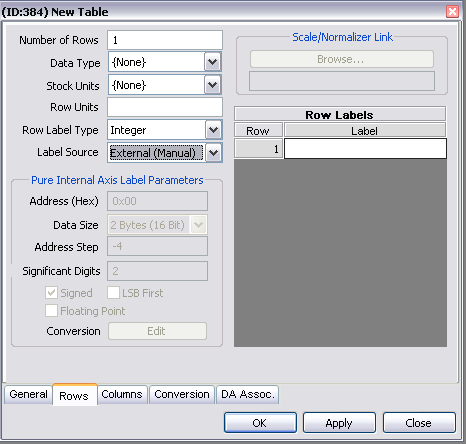Tick the Floating Point checkbox
This screenshot has width=466, height=444.
pyautogui.click(x=51, y=311)
